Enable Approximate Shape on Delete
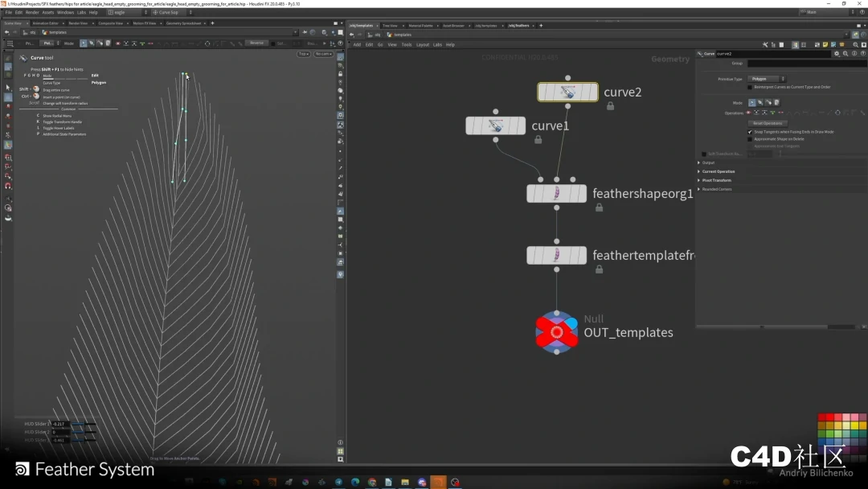Viewport: 868px width, 489px height. coord(750,138)
